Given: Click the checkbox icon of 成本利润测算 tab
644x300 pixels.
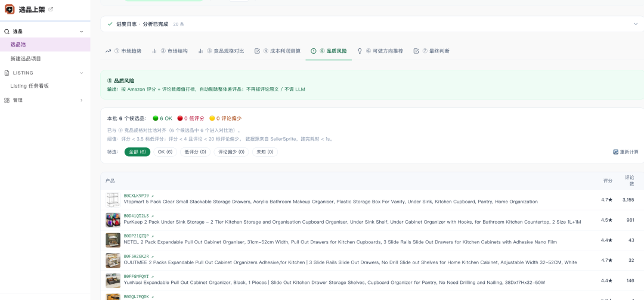Looking at the screenshot, I should 258,51.
